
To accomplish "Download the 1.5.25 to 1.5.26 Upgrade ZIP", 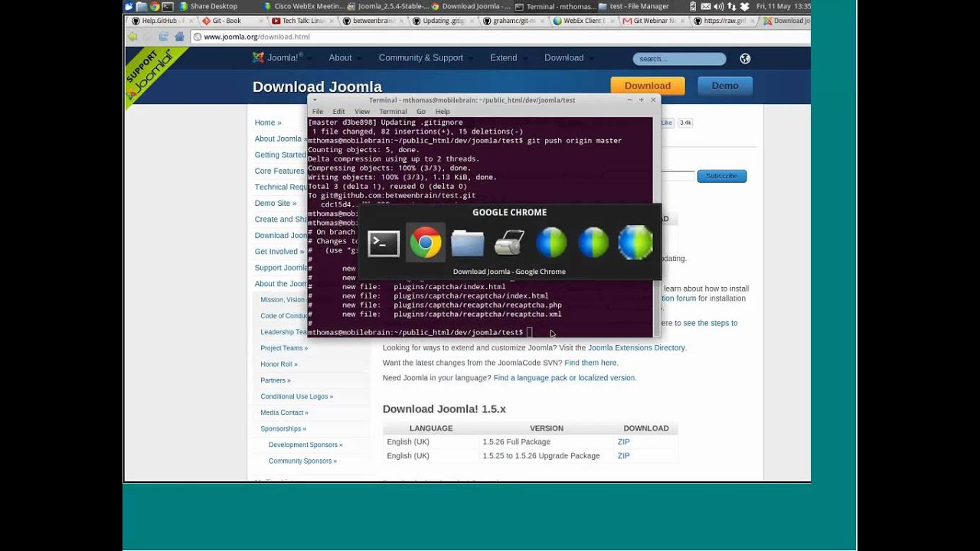I will 624,455.
